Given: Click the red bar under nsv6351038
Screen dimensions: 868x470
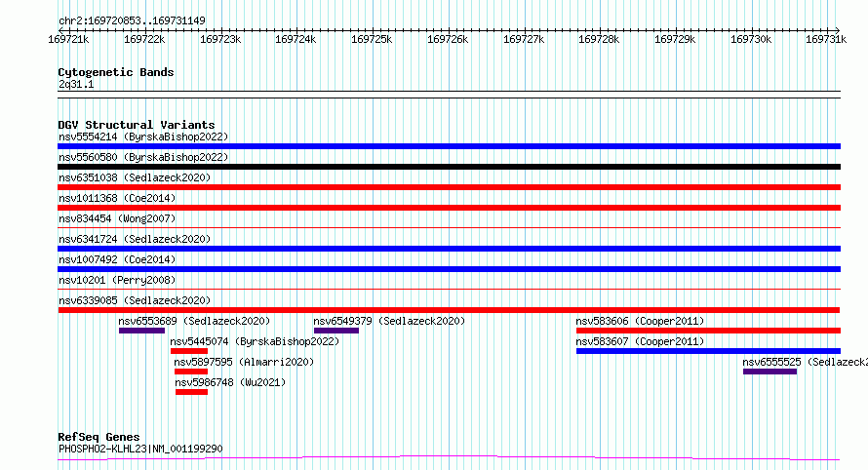Looking at the screenshot, I should tap(449, 187).
